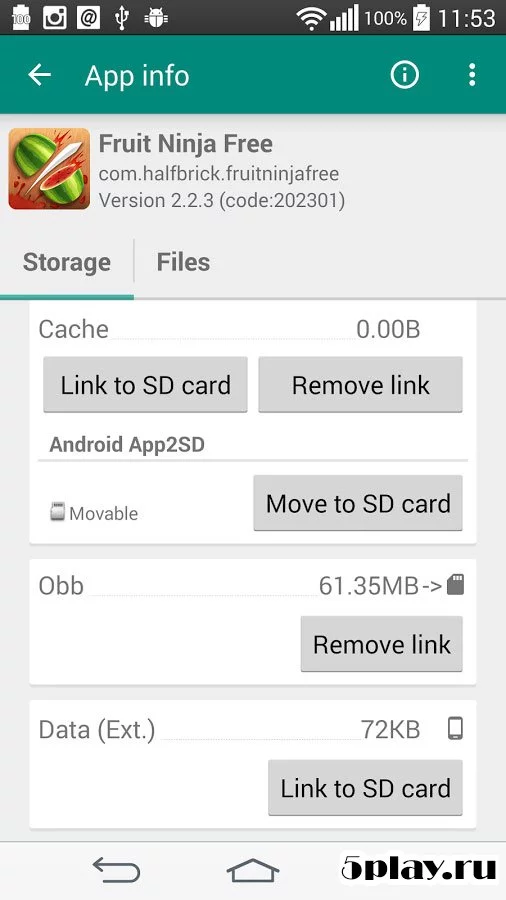Tap the USB icon in status bar
Viewport: 506px width, 900px height.
[x=122, y=18]
